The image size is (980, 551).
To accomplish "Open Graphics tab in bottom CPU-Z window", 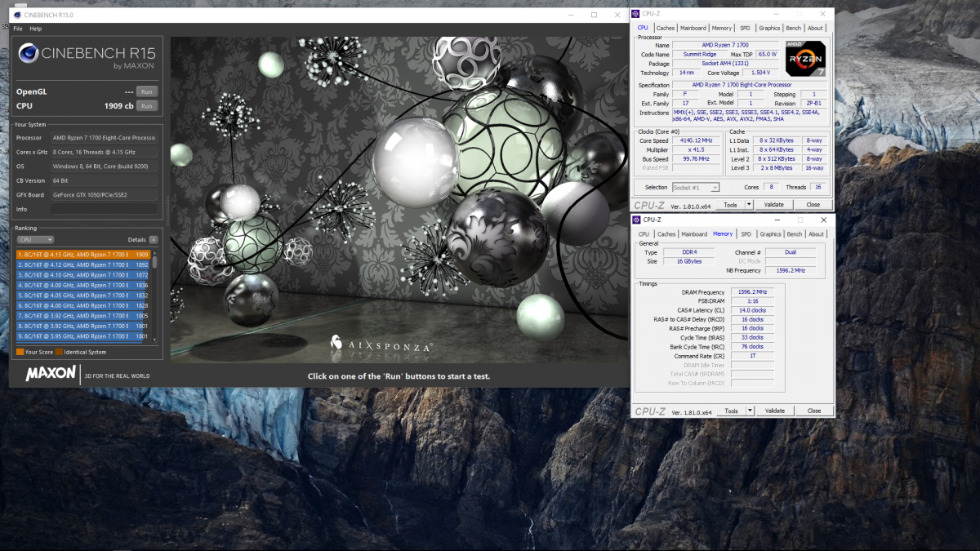I will click(x=770, y=234).
